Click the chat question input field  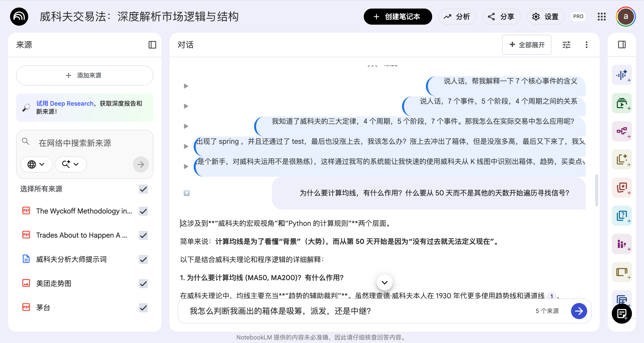click(x=352, y=311)
